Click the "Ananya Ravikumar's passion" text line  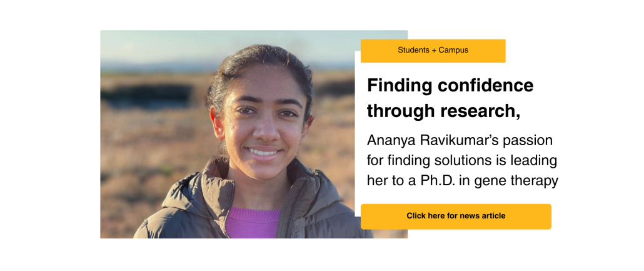tap(460, 140)
